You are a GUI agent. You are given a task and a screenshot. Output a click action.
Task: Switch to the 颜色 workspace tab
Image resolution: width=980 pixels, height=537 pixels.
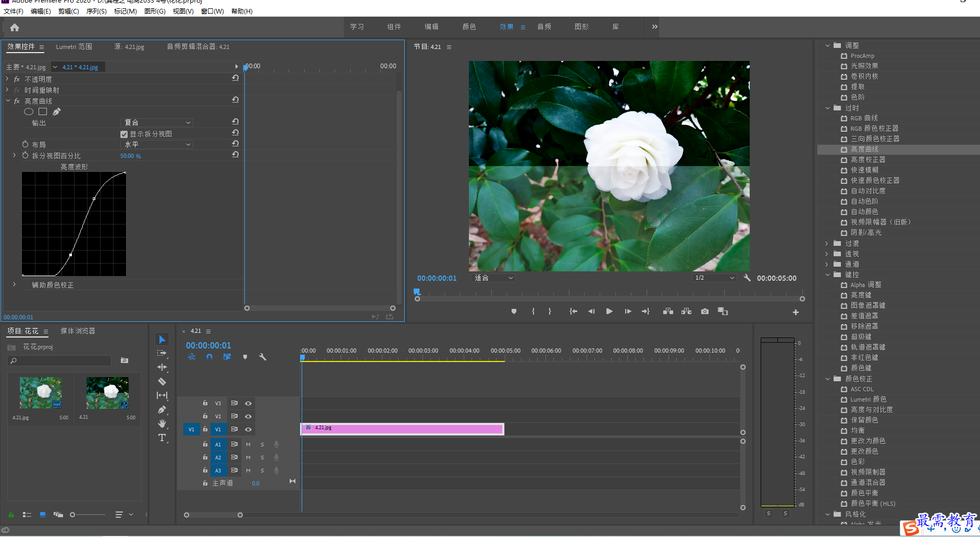pos(469,27)
